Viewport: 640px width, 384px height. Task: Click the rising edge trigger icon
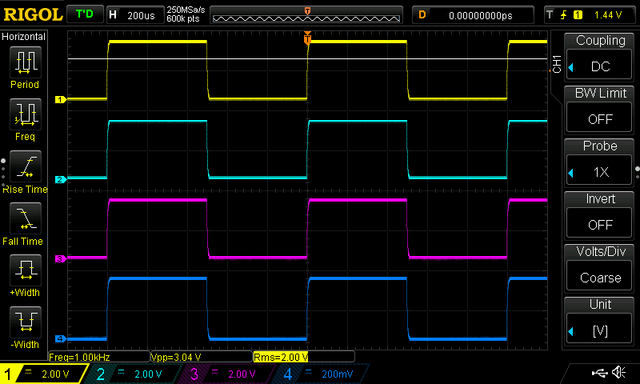coord(564,15)
